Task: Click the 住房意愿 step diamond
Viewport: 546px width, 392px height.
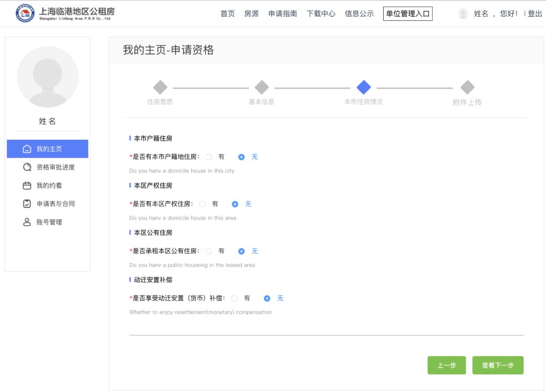Action: (160, 88)
